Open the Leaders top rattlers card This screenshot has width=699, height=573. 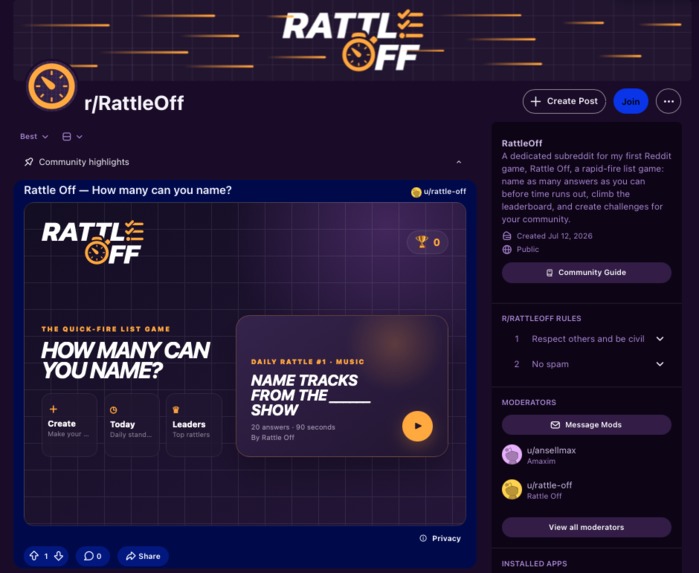(194, 425)
